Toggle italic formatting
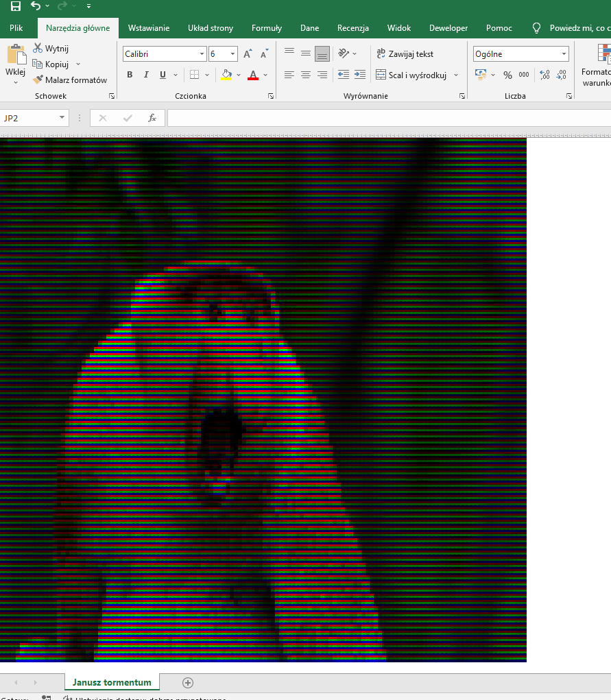 coord(146,75)
